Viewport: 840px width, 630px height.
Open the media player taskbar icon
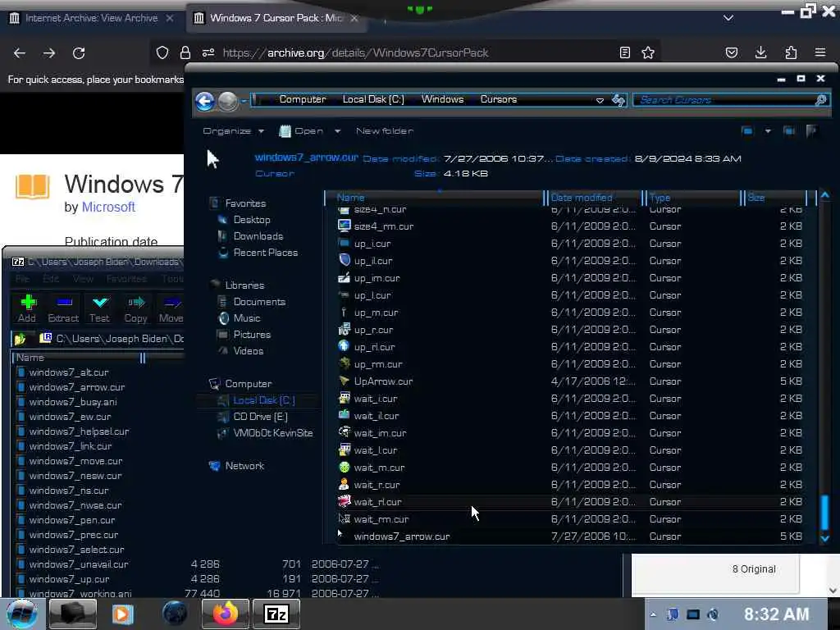122,614
